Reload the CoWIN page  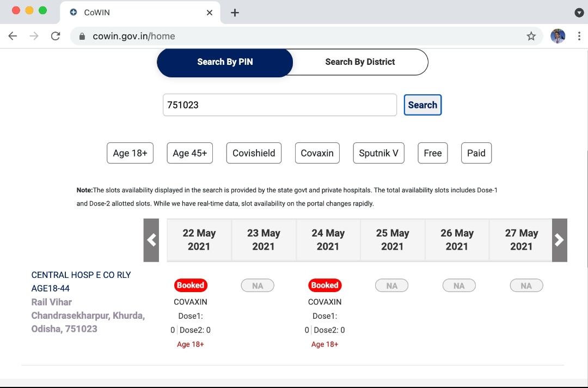(x=55, y=36)
